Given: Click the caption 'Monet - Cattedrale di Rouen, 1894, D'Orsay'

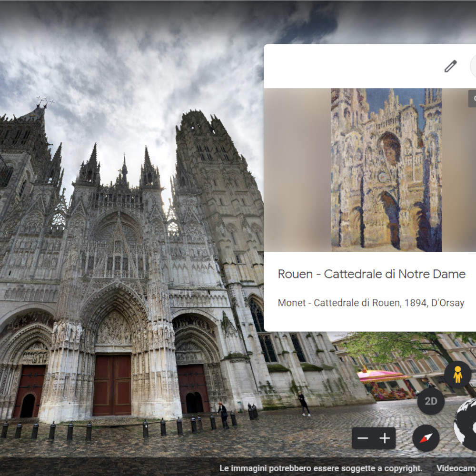Looking at the screenshot, I should [x=371, y=303].
